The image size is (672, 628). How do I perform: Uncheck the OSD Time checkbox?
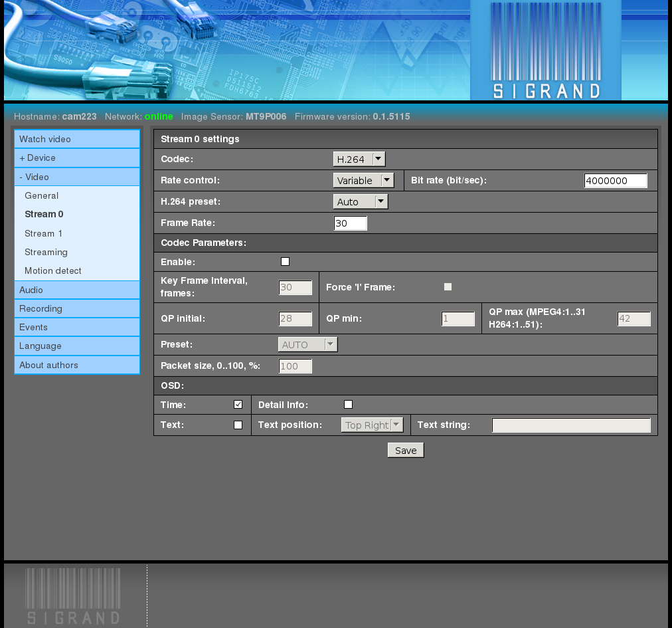pos(238,405)
